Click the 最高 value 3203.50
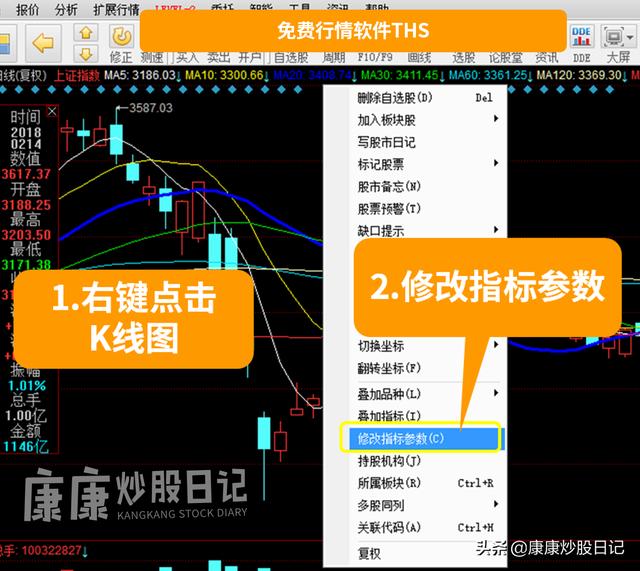The height and width of the screenshot is (571, 640). [26, 235]
